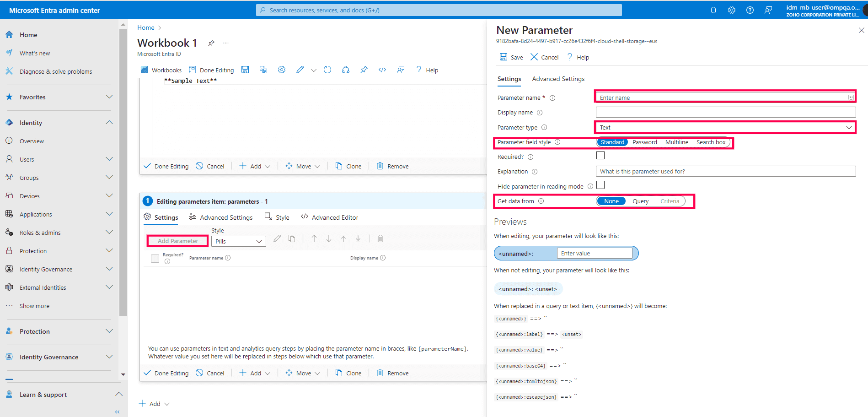The image size is (868, 417).
Task: Click the Refresh icon in workbook toolbar
Action: pos(327,70)
